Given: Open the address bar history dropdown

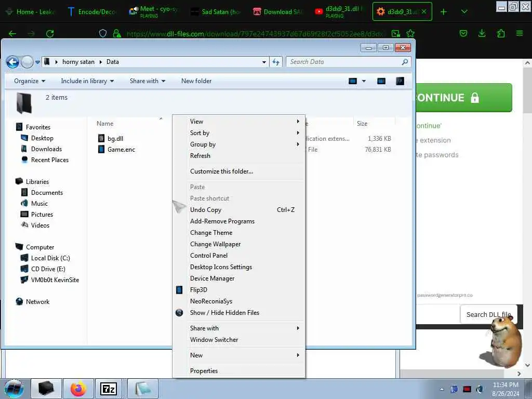Looking at the screenshot, I should point(264,62).
